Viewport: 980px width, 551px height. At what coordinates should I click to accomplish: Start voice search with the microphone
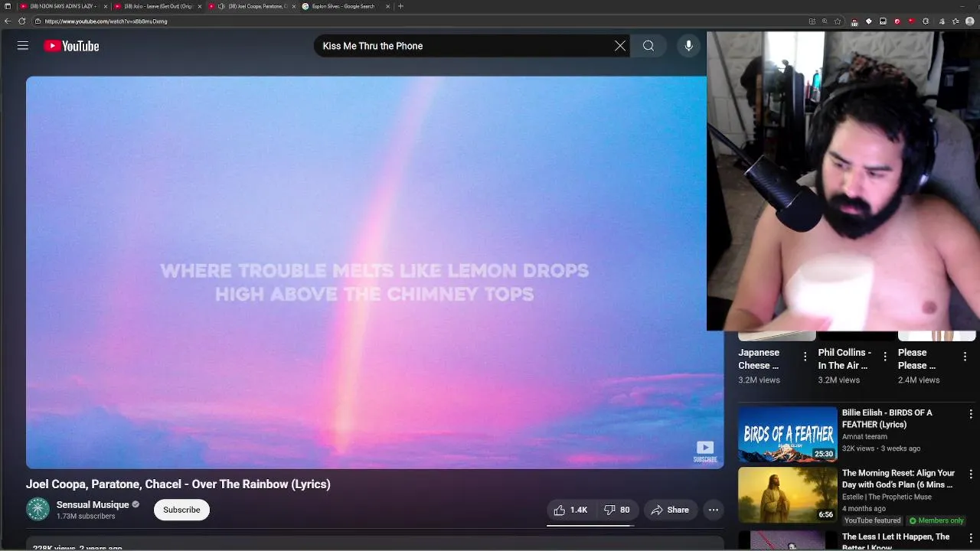(688, 46)
